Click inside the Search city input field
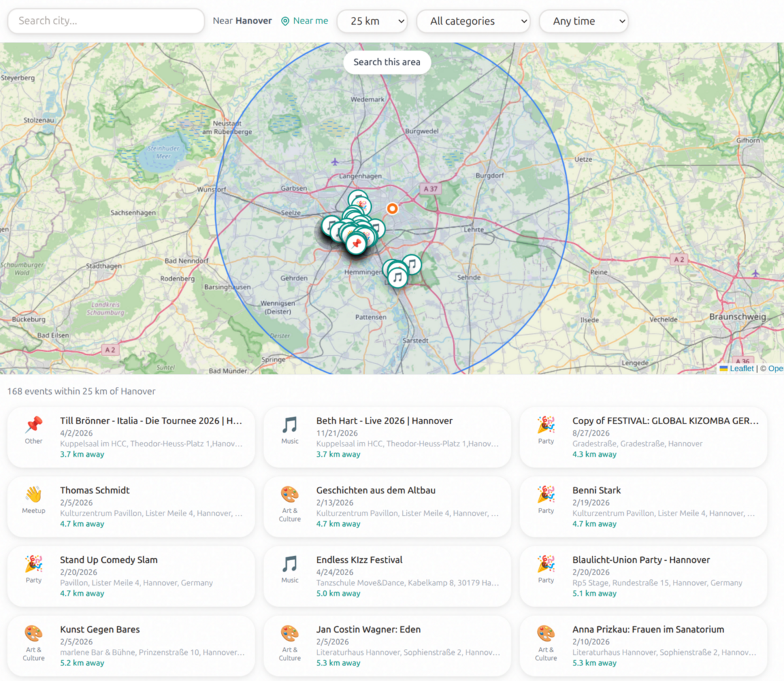 coord(105,21)
